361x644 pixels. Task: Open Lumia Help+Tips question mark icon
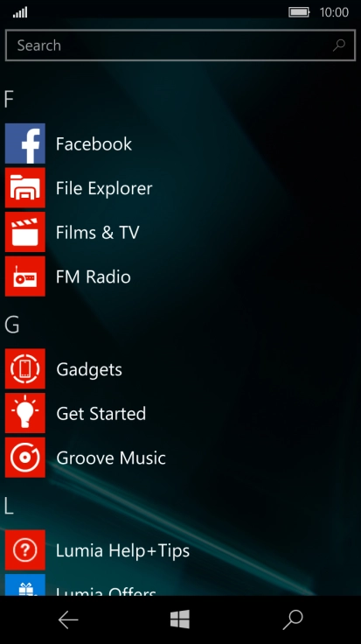25,550
